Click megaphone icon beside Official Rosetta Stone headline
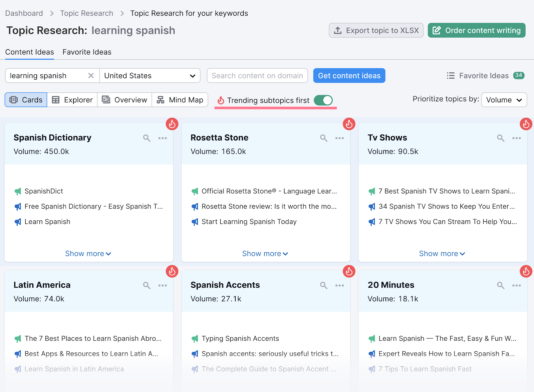Image resolution: width=534 pixels, height=392 pixels. coord(195,191)
